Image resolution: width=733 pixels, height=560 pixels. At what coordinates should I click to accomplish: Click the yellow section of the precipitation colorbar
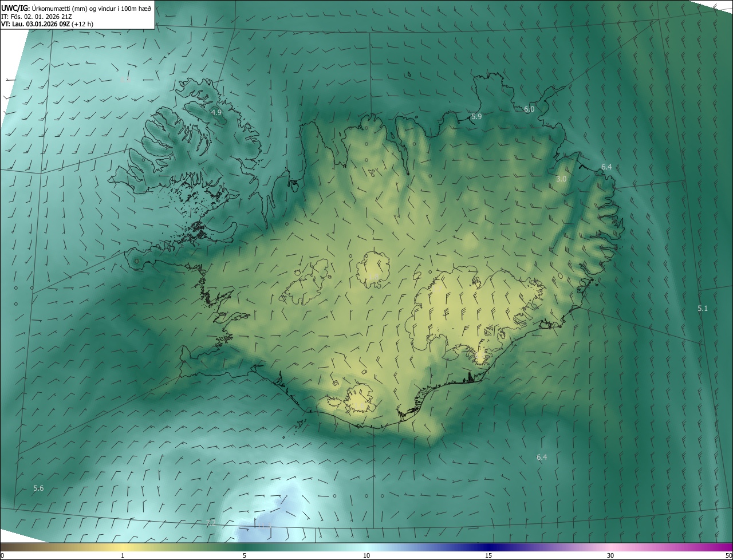coord(123,547)
